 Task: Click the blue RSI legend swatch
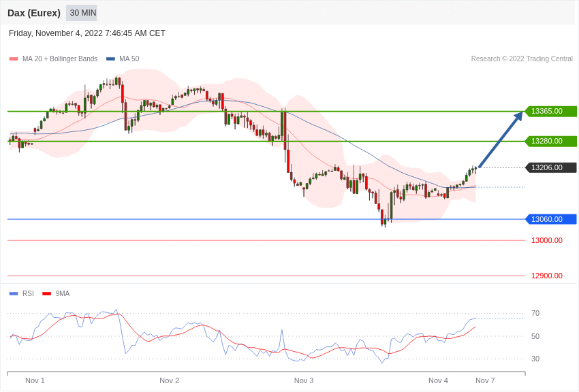(14, 293)
